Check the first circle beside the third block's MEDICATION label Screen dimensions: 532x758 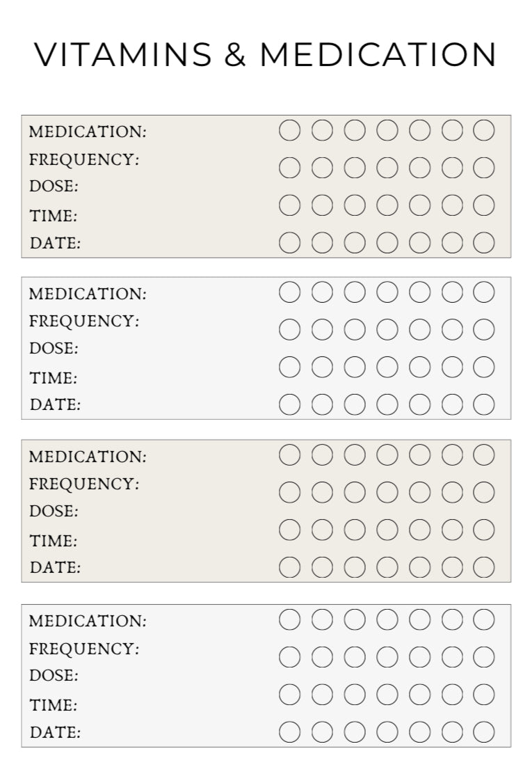[290, 455]
